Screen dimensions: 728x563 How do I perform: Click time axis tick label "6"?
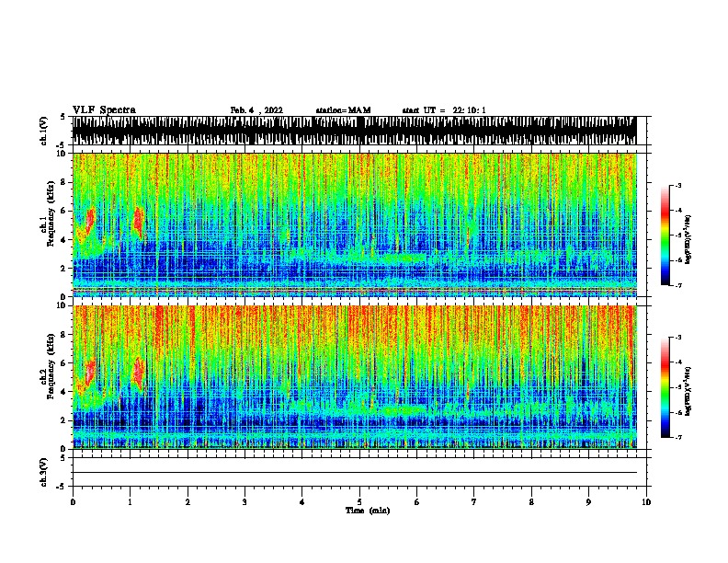point(417,502)
